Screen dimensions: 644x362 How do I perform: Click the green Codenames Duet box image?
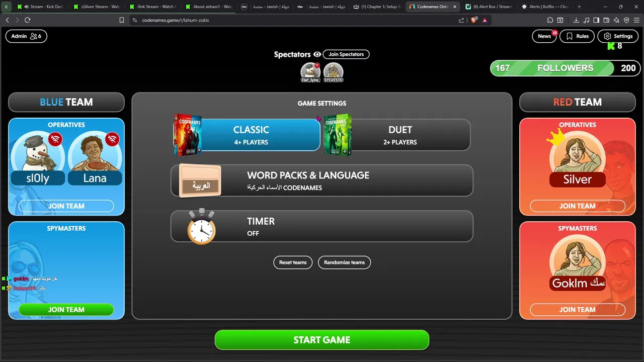[338, 135]
